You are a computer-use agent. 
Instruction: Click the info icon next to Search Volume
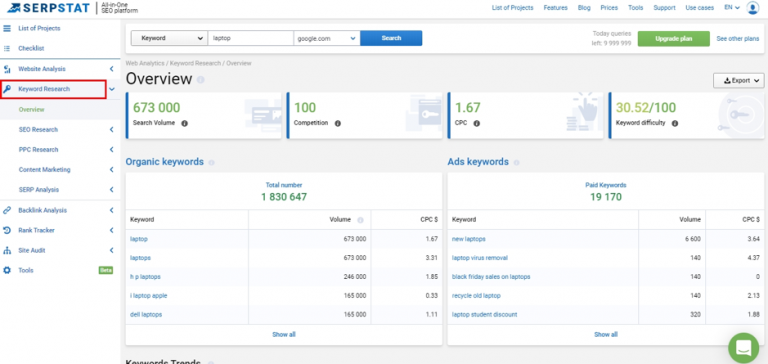pos(185,123)
